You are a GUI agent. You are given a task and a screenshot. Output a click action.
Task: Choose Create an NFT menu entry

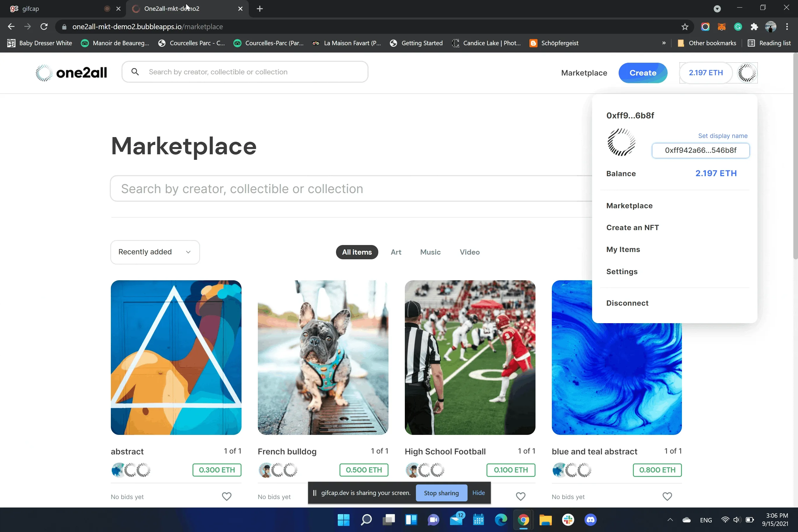click(x=632, y=227)
